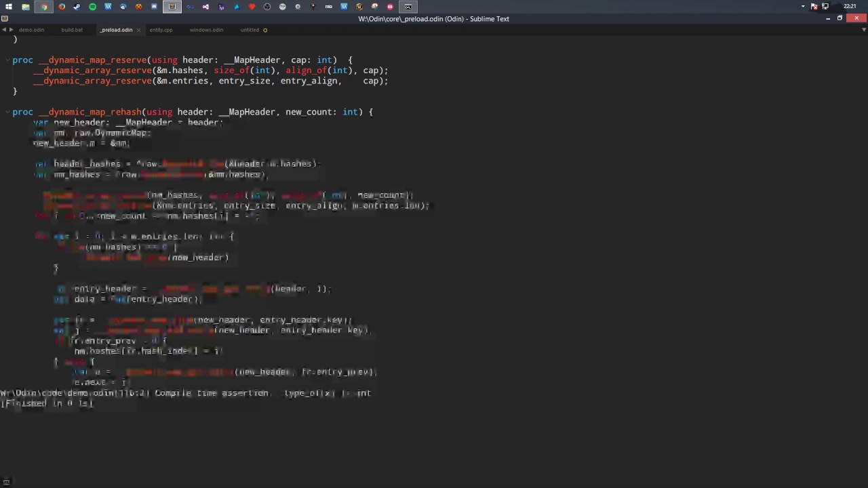868x488 pixels.
Task: Show hidden system tray icons
Action: tap(803, 6)
